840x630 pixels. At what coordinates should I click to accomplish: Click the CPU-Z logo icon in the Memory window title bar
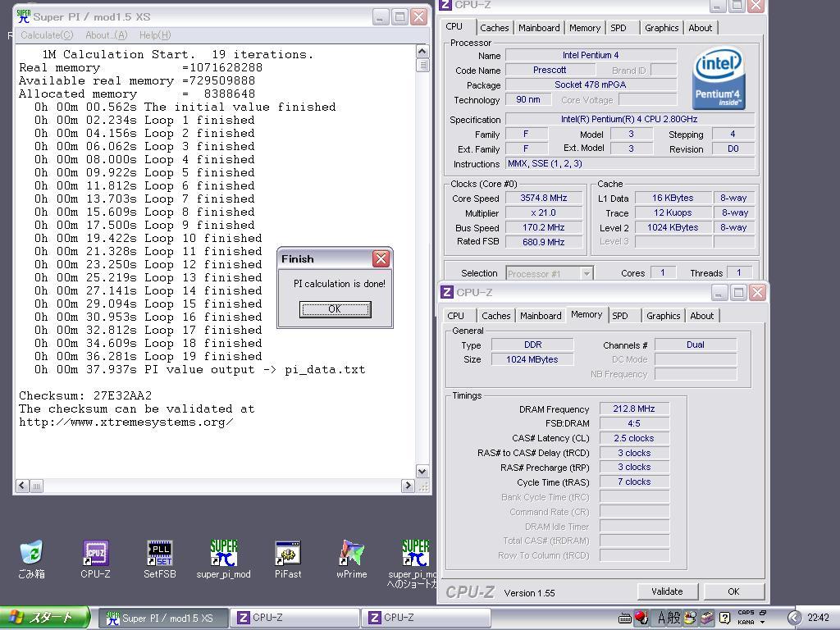click(447, 293)
